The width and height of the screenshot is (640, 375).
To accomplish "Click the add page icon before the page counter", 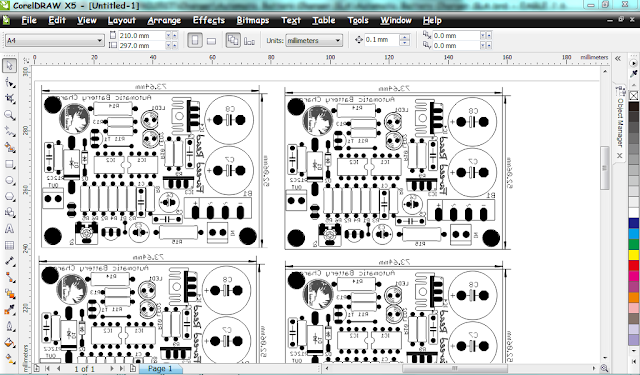I will tap(37, 368).
